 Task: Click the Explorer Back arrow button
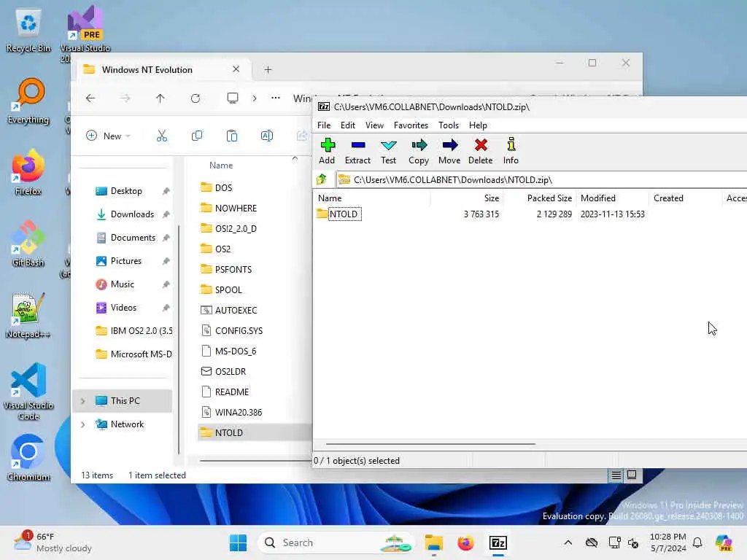click(x=90, y=98)
